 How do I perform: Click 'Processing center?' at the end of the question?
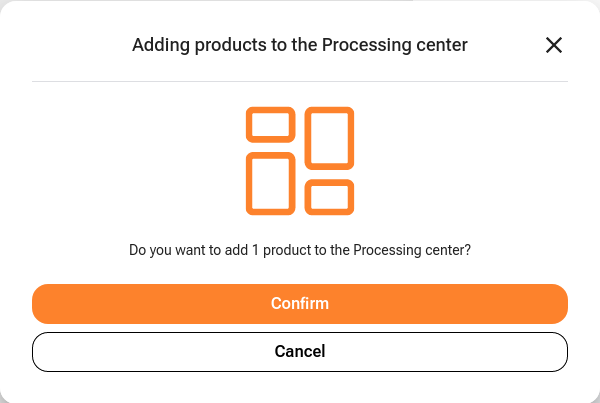pyautogui.click(x=412, y=250)
